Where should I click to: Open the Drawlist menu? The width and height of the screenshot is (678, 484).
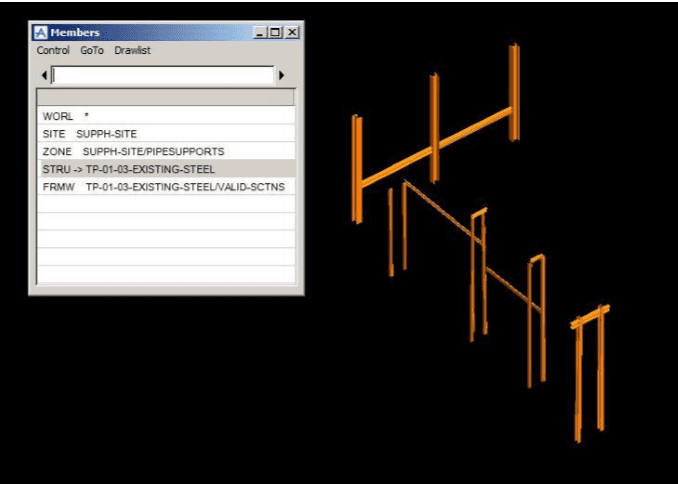132,50
